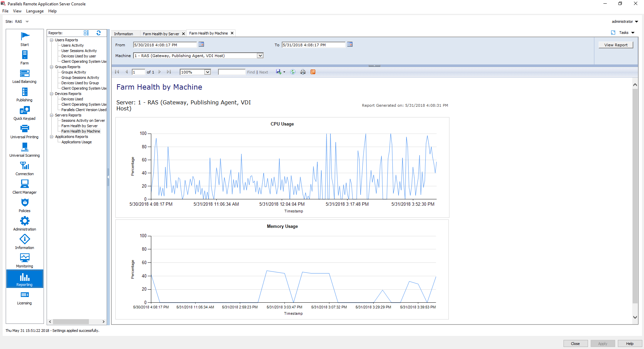Click the orange data feed export icon

tap(313, 72)
